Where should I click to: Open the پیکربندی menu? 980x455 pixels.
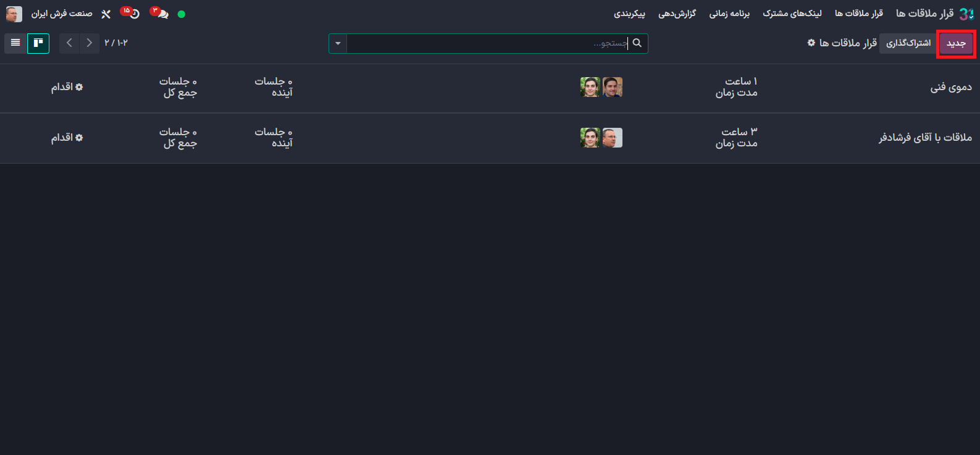point(629,14)
